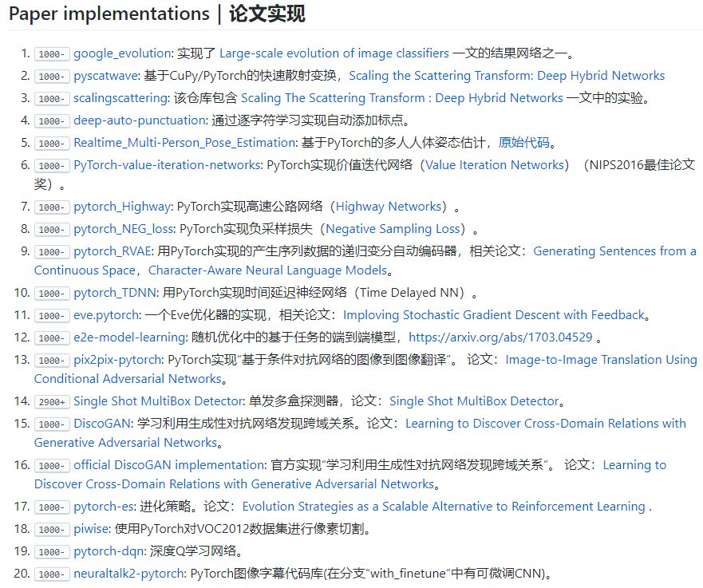Image resolution: width=703 pixels, height=588 pixels.
Task: Click the star badge beside official DiscoGAN implementation
Action: (x=52, y=467)
